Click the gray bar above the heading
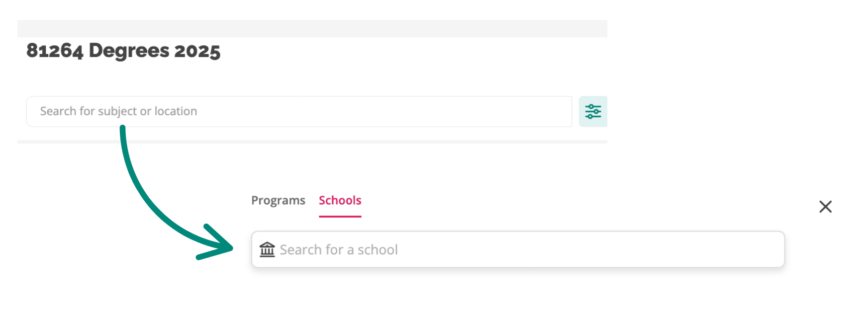868x311 pixels. 312,28
